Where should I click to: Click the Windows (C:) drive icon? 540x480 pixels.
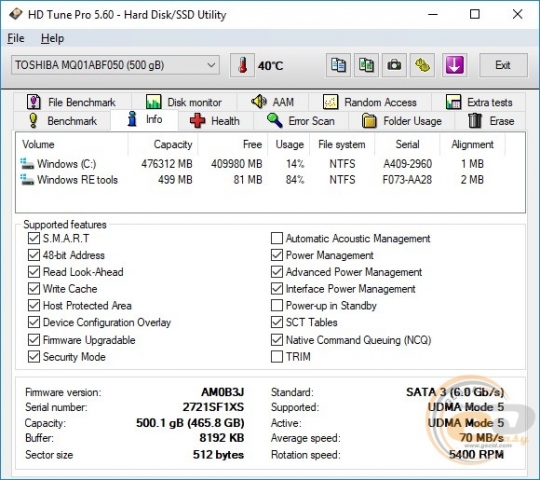coord(27,164)
